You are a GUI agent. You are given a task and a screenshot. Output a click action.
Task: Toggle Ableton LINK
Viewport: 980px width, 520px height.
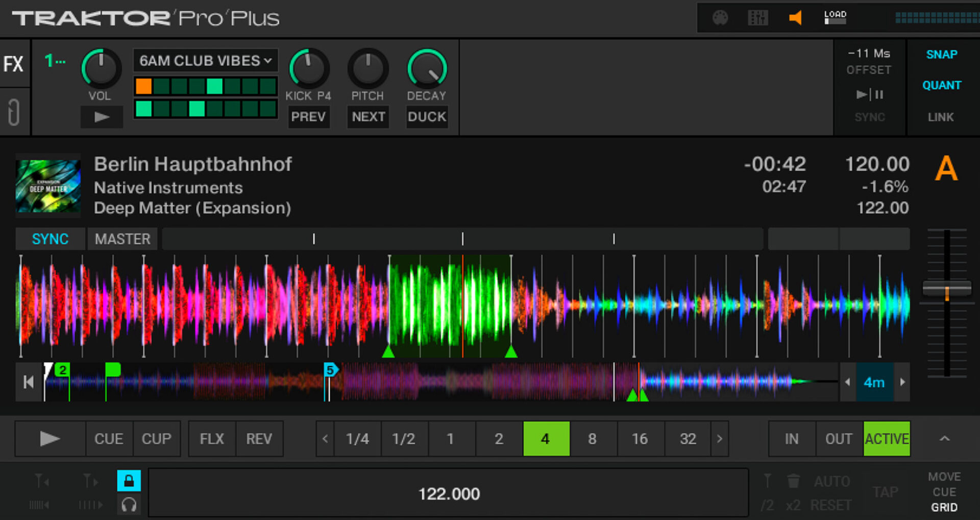pos(941,117)
